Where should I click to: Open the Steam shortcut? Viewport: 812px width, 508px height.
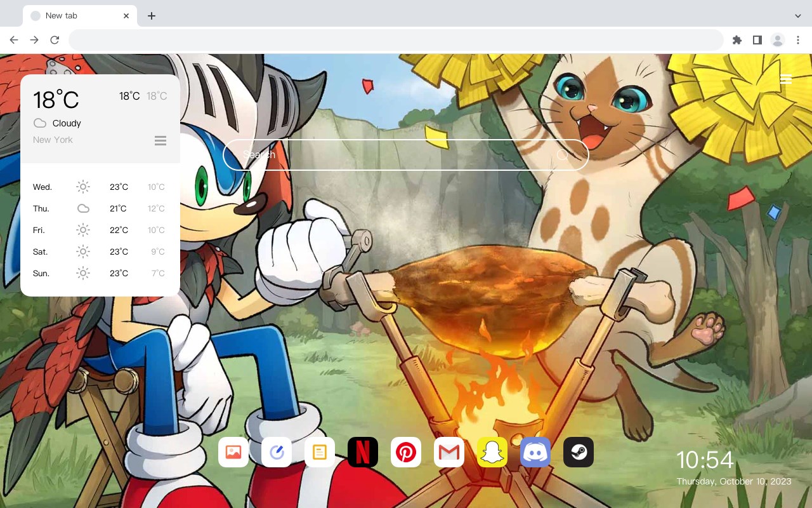(x=579, y=452)
